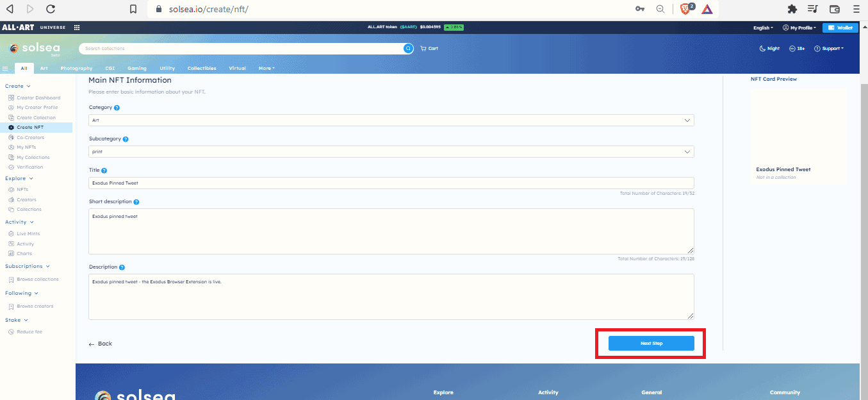
Task: Click the Short description help icon
Action: pyautogui.click(x=136, y=202)
